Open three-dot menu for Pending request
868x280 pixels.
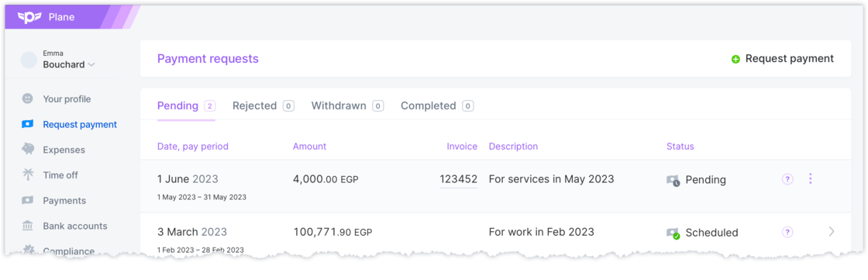(x=811, y=178)
